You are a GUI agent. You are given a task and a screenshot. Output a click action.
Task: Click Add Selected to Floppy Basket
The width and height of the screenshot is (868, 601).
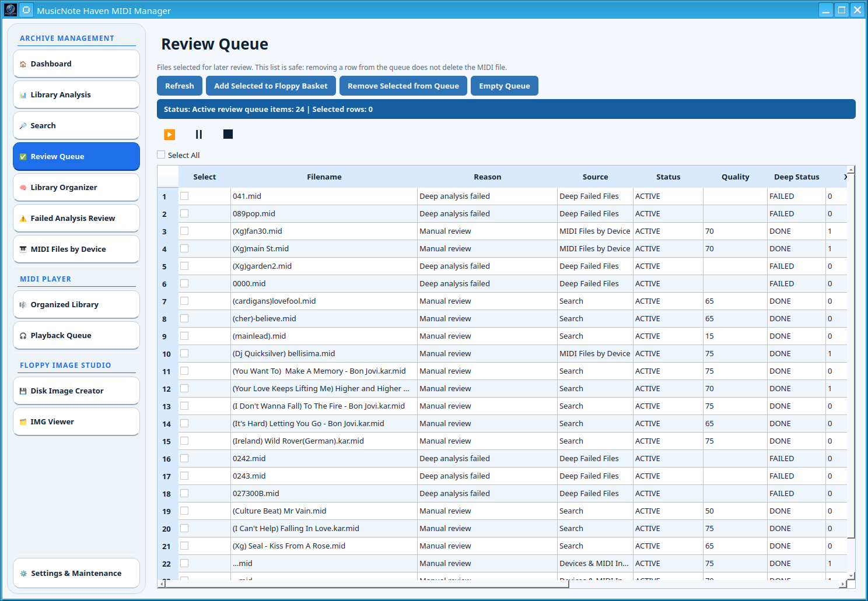pyautogui.click(x=271, y=86)
